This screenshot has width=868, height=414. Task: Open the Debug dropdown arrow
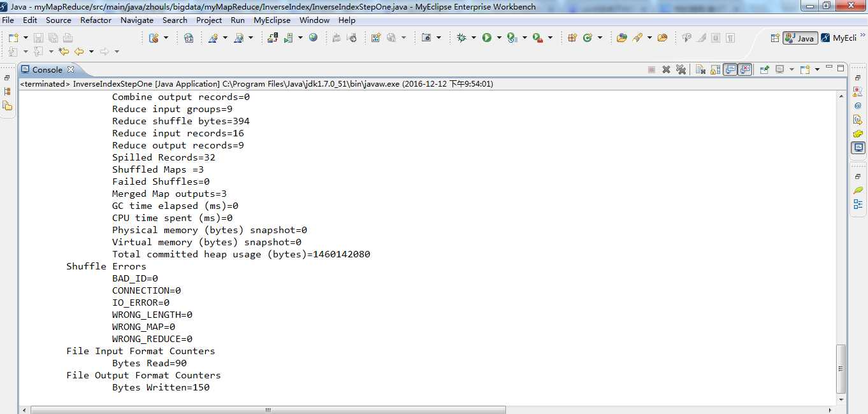pyautogui.click(x=474, y=38)
